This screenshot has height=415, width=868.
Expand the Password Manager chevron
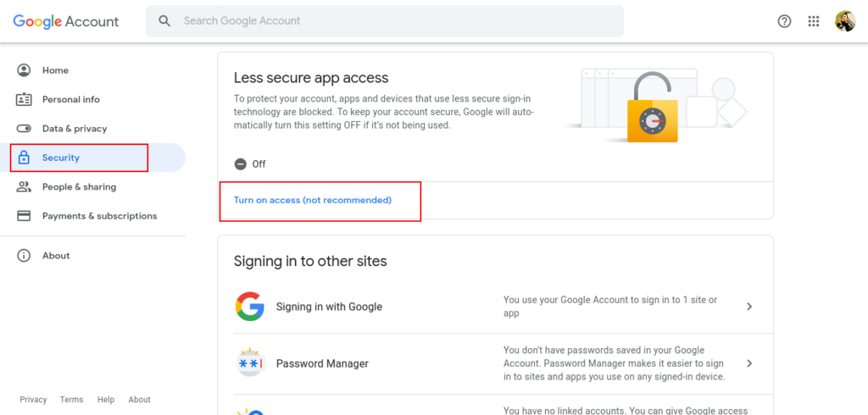pos(749,363)
